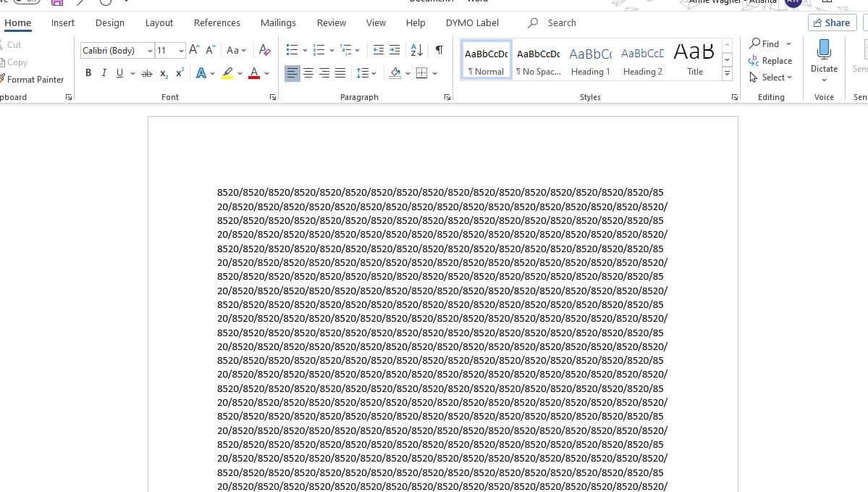
Task: Click the Multilevel list icon
Action: [x=346, y=50]
